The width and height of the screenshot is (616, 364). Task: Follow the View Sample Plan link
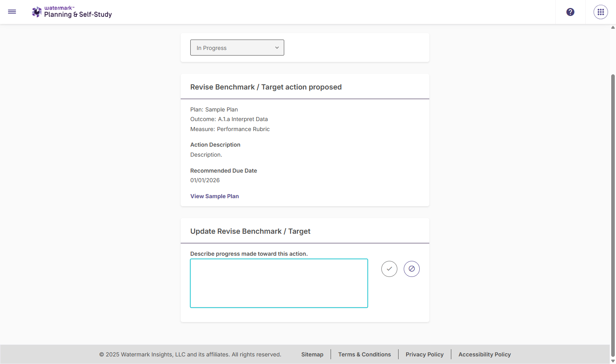215,196
